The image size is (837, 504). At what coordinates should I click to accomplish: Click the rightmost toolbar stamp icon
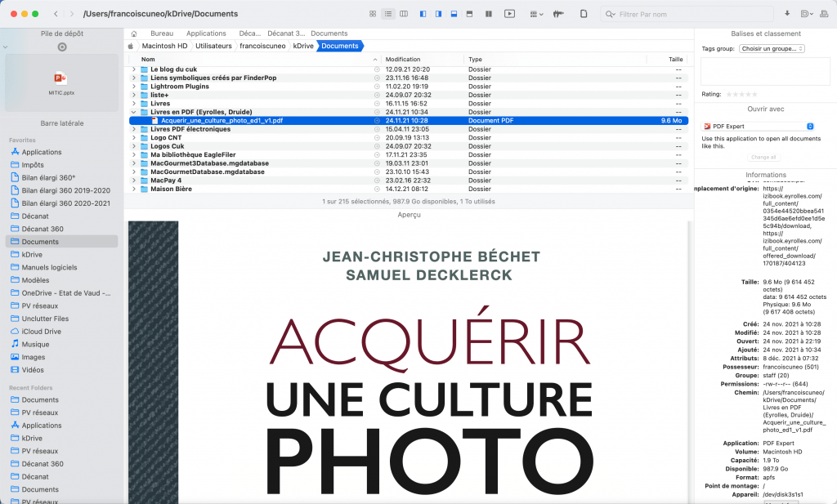pos(823,14)
